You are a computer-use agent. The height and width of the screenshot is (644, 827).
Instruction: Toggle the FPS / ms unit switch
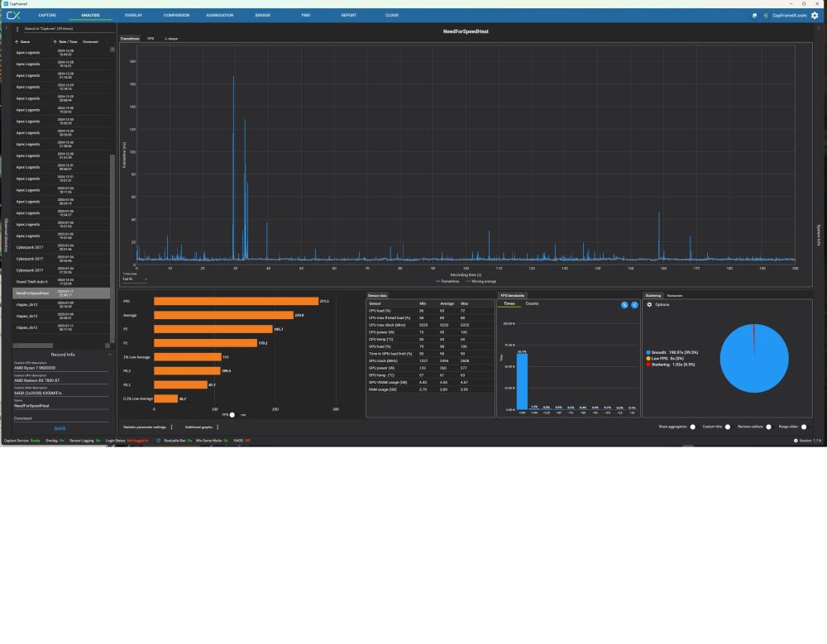[x=232, y=414]
